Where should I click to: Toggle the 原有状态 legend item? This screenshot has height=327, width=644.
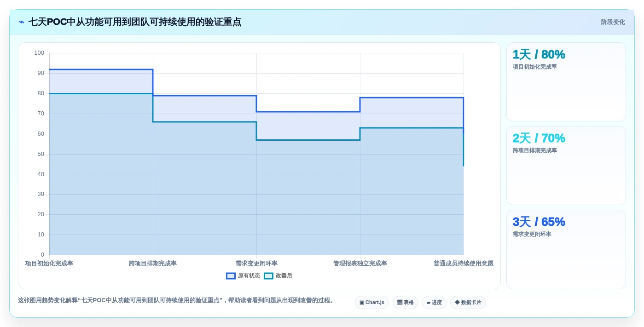click(243, 276)
